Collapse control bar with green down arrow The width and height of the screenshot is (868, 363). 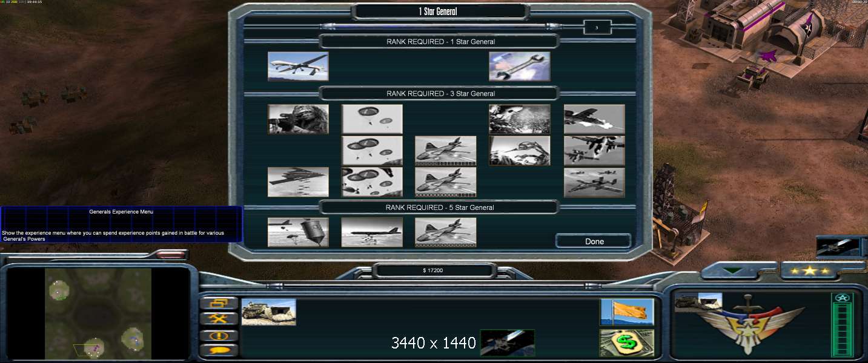click(x=732, y=271)
